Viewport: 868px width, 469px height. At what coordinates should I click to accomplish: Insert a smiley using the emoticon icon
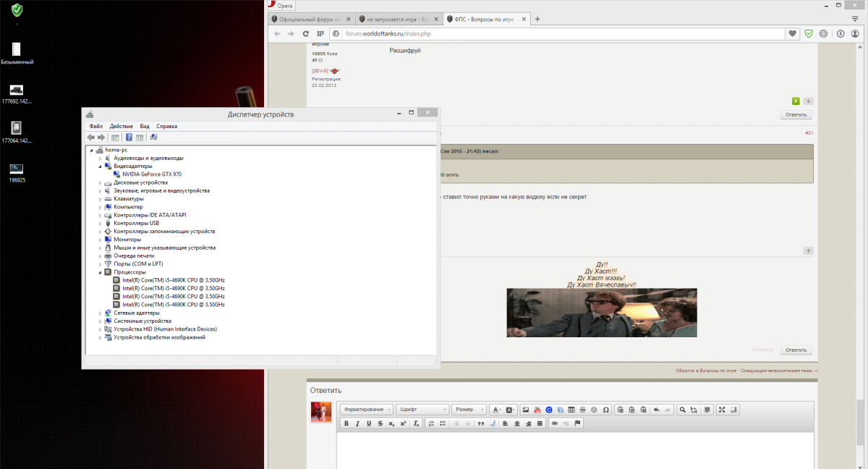594,410
